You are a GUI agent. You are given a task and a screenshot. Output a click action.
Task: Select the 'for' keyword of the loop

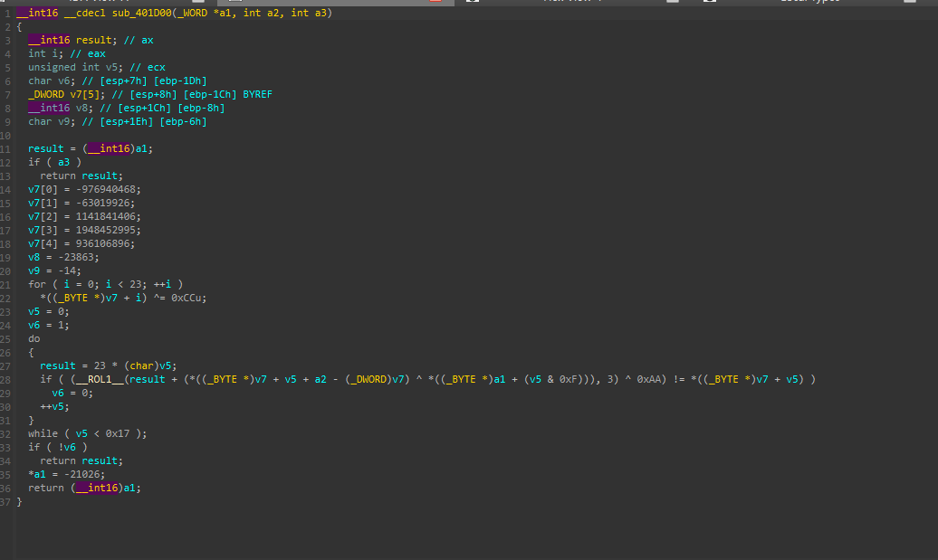click(36, 284)
